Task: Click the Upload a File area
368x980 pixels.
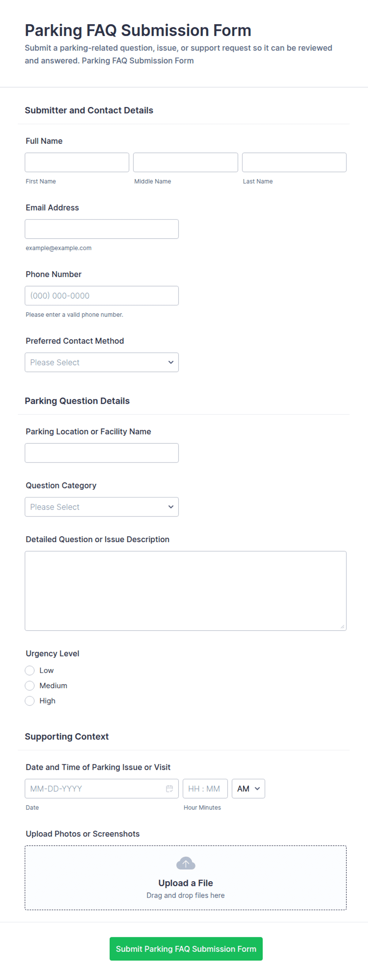Action: click(x=186, y=878)
